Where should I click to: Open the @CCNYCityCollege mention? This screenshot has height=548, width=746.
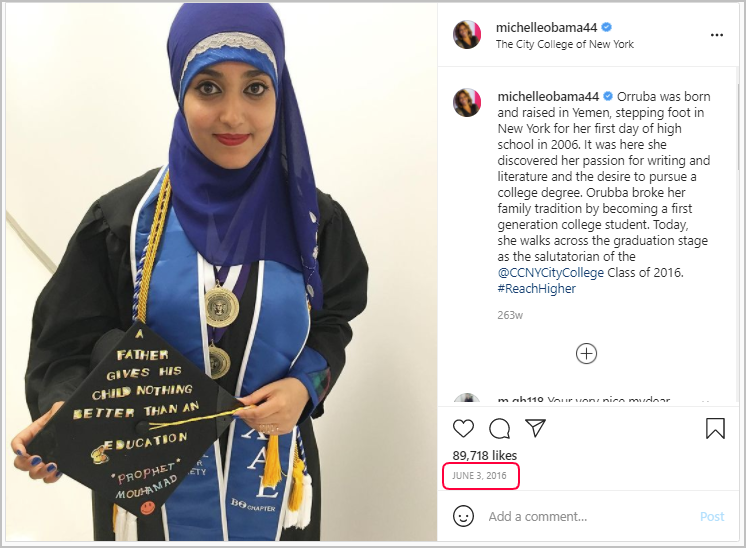[550, 273]
